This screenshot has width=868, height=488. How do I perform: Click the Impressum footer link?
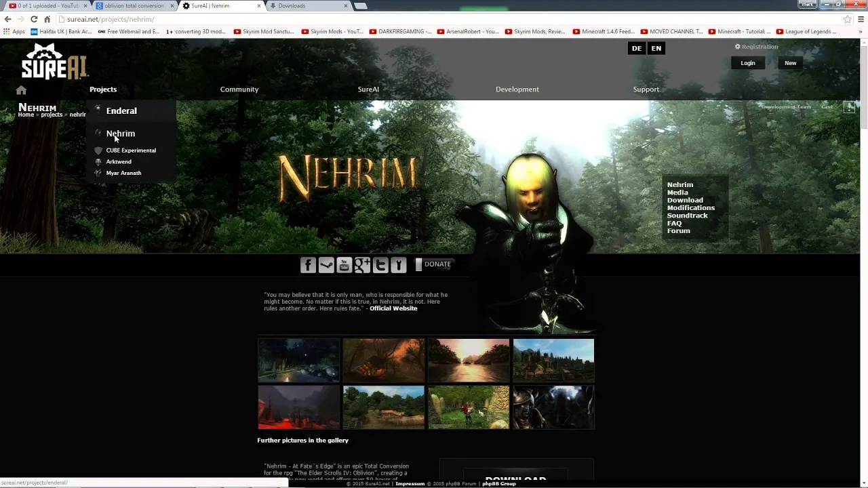click(x=410, y=484)
